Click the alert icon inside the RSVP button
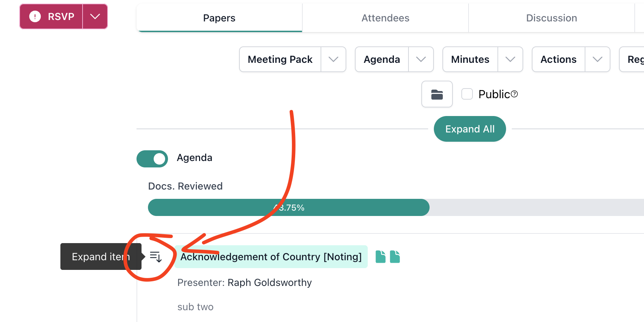 tap(35, 16)
